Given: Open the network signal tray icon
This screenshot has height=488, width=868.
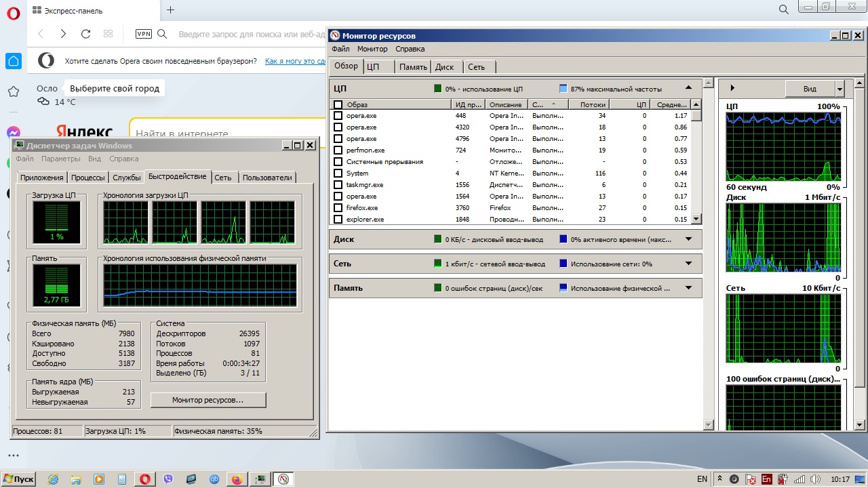Looking at the screenshot, I should (x=800, y=479).
